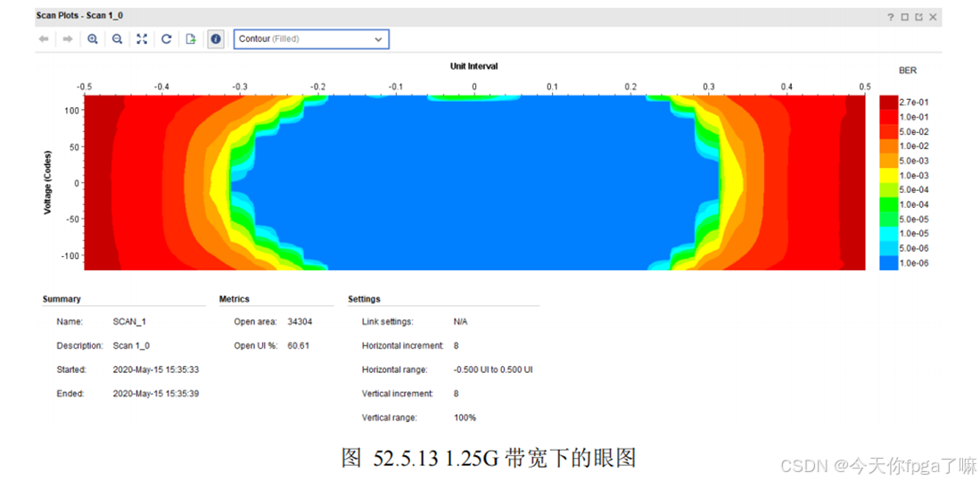Click the Name value SCAN_1

129,321
